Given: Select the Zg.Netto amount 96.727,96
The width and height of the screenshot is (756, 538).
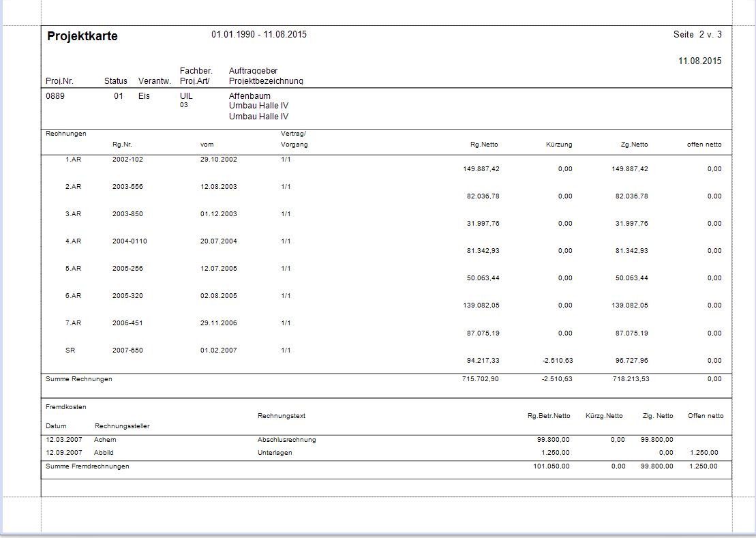Looking at the screenshot, I should (630, 361).
